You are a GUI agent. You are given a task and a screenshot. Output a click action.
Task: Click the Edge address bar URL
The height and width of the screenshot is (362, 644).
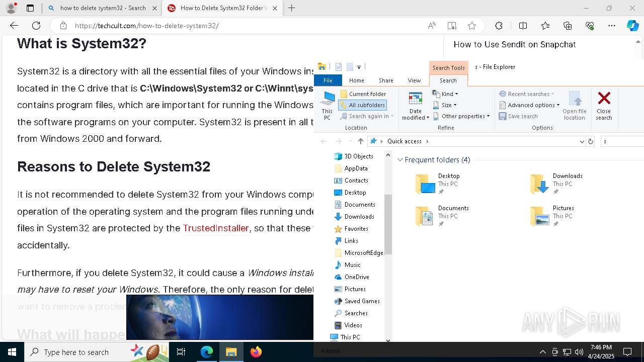(x=147, y=26)
